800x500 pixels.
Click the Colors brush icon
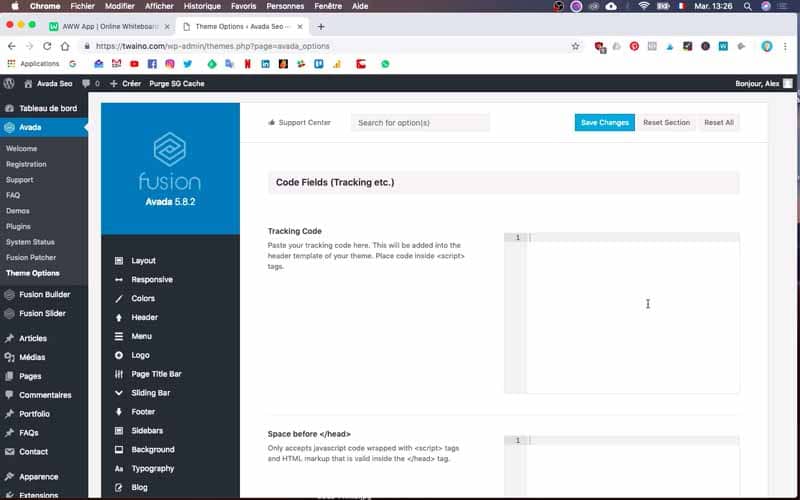click(119, 298)
